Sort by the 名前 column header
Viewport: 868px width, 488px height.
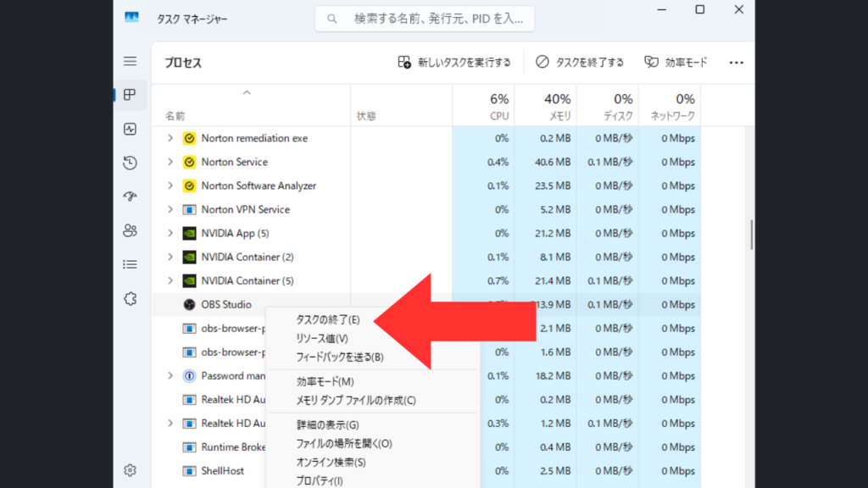point(251,106)
